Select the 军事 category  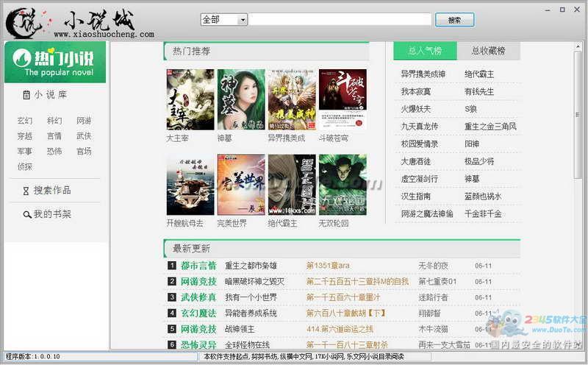click(25, 152)
